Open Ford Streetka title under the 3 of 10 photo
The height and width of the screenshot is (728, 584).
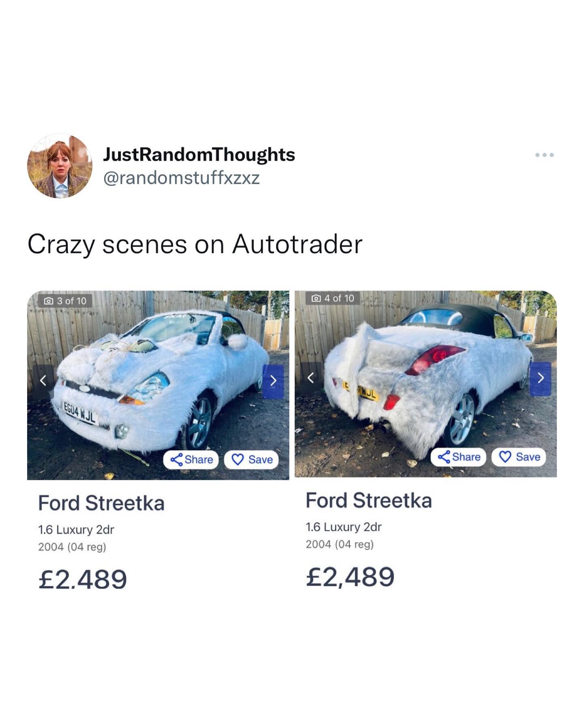coord(101,503)
